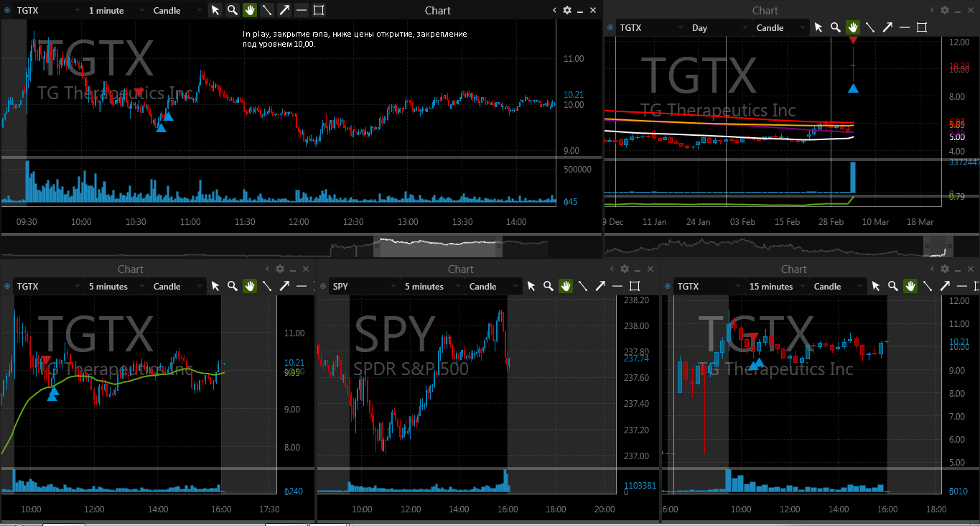Select the rectangle tool in the 1 minute chart
Image resolution: width=980 pixels, height=526 pixels.
[x=319, y=10]
